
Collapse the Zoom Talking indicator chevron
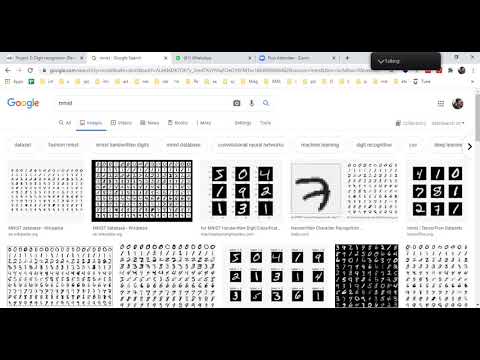click(x=381, y=61)
